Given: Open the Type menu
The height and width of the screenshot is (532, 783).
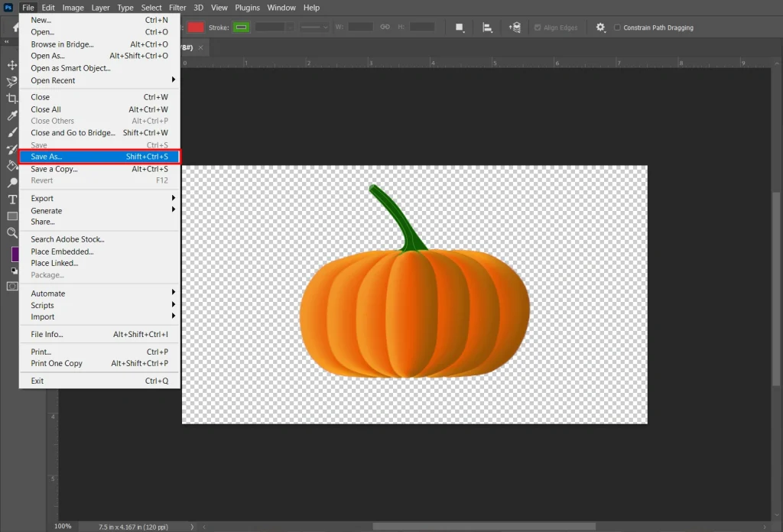Looking at the screenshot, I should click(x=125, y=8).
